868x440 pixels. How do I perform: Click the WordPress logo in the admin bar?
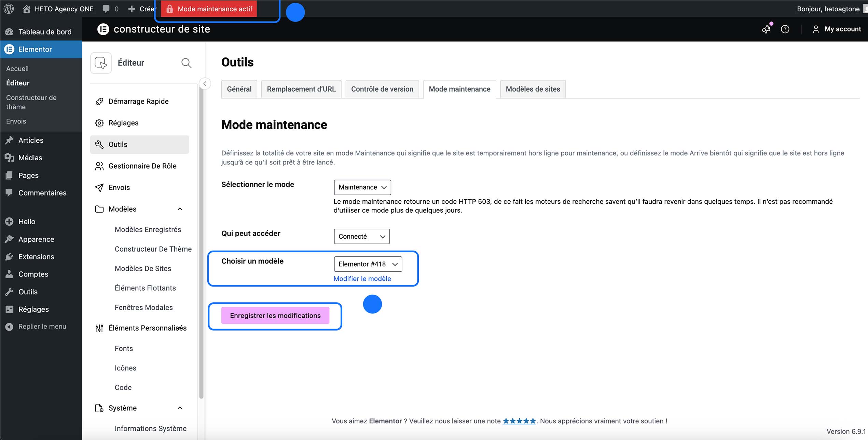[x=9, y=9]
